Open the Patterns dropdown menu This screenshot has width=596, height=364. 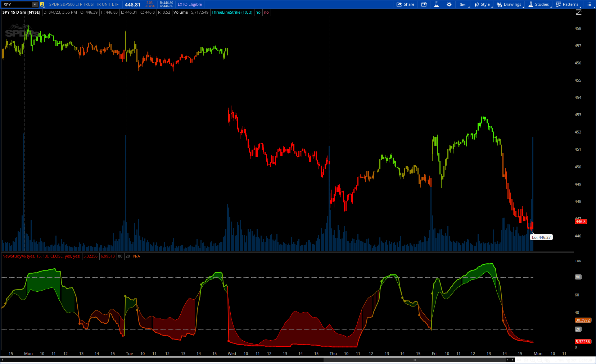[x=567, y=4]
